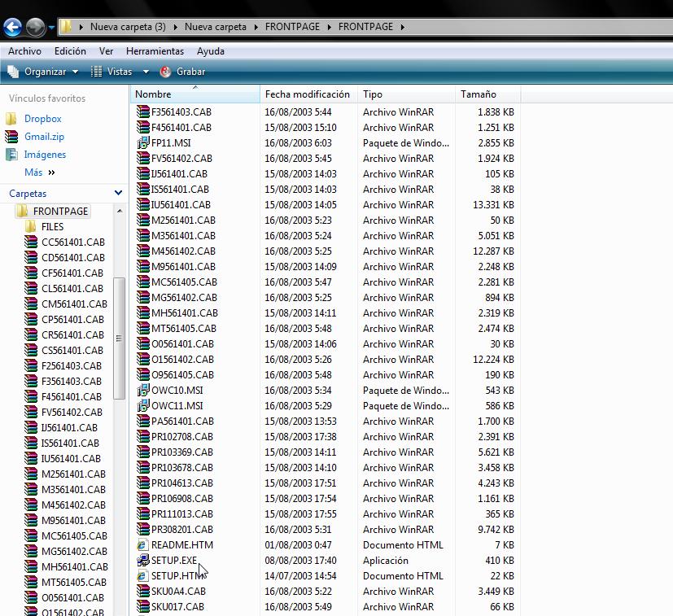Open Imágenes favorite link

point(45,155)
